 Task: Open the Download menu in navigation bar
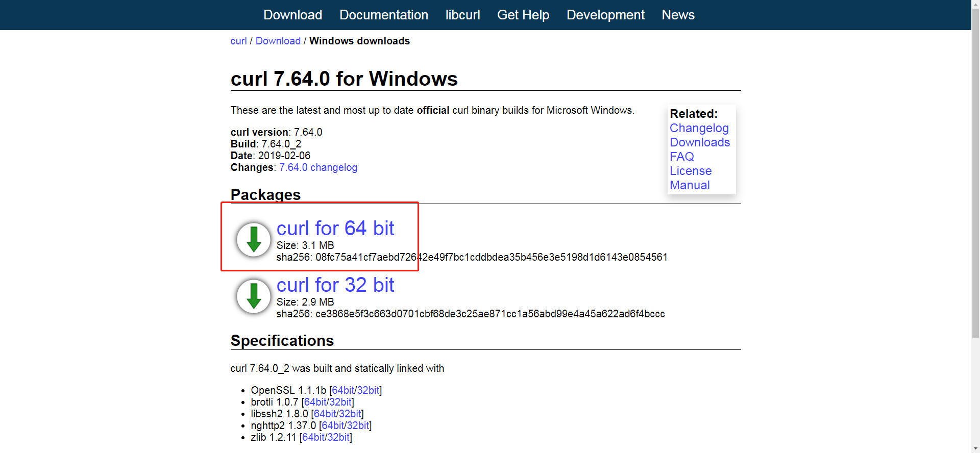292,15
